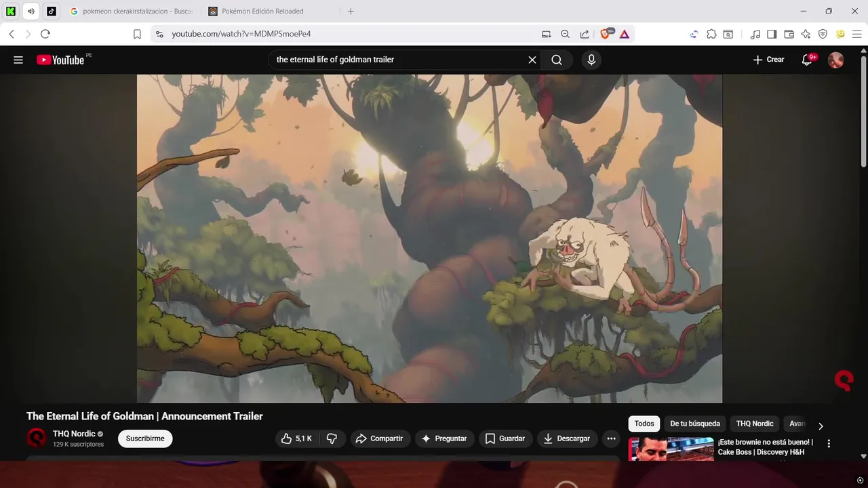View site settings icon in address bar

[159, 34]
